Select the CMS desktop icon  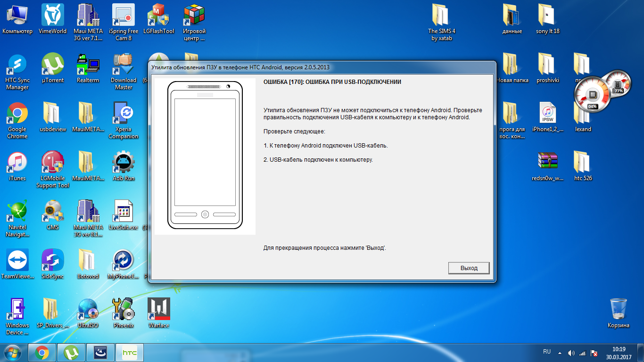click(53, 215)
